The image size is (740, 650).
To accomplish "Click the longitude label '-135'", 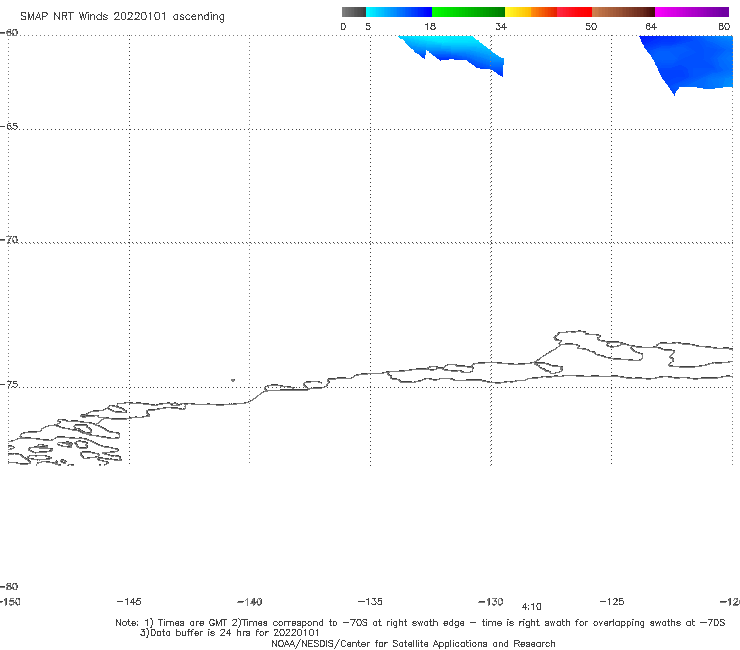I will 370,601.
